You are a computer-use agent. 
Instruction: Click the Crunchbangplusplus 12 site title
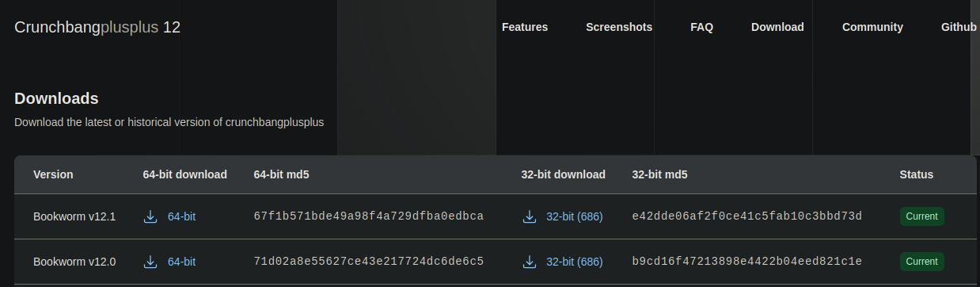pyautogui.click(x=97, y=27)
